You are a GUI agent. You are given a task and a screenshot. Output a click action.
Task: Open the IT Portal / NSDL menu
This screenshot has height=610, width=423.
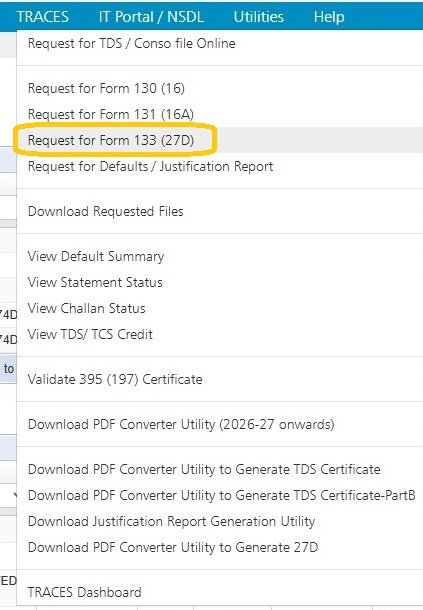tap(151, 17)
